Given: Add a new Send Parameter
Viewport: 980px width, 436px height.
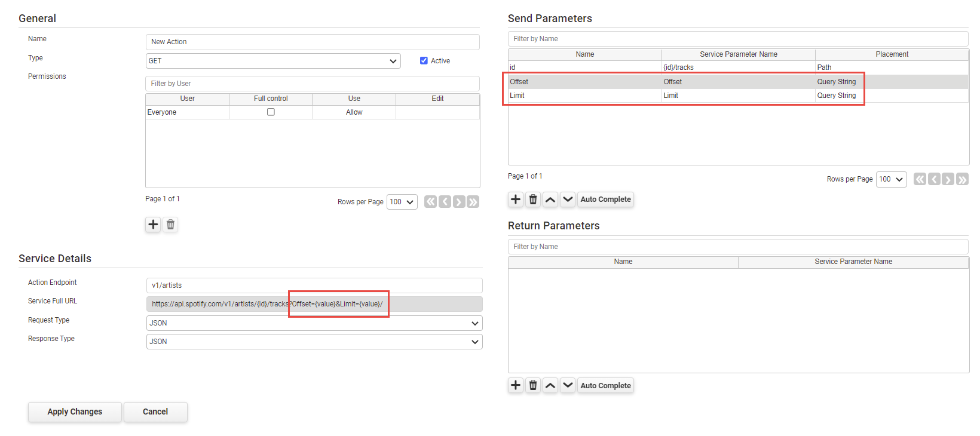Looking at the screenshot, I should pos(516,199).
